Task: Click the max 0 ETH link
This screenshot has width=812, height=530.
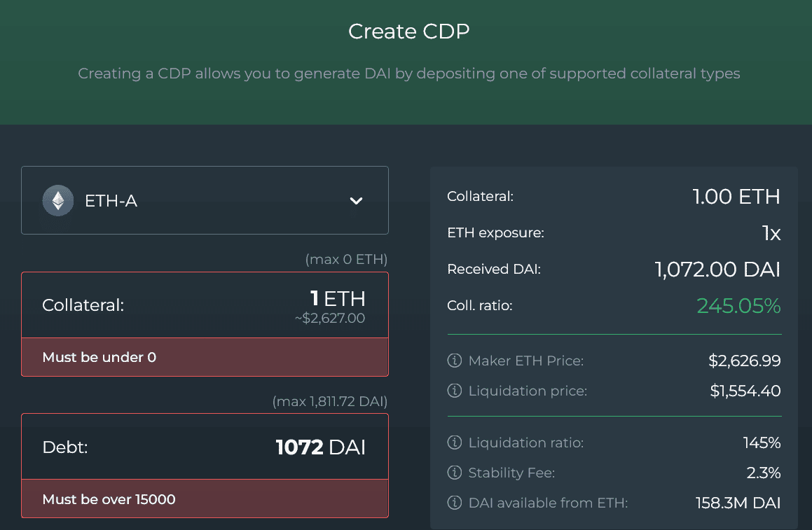Action: pos(346,259)
